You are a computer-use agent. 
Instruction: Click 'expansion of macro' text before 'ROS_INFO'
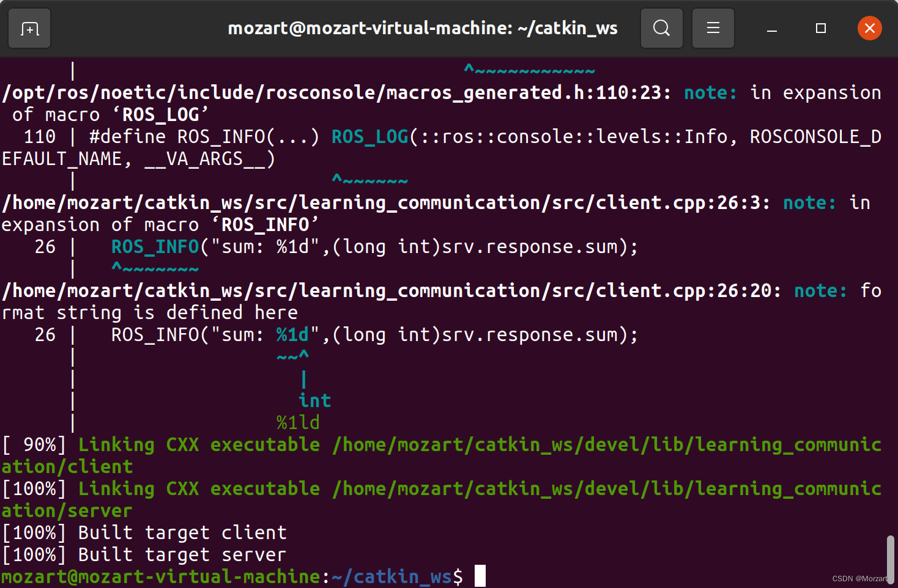(100, 225)
